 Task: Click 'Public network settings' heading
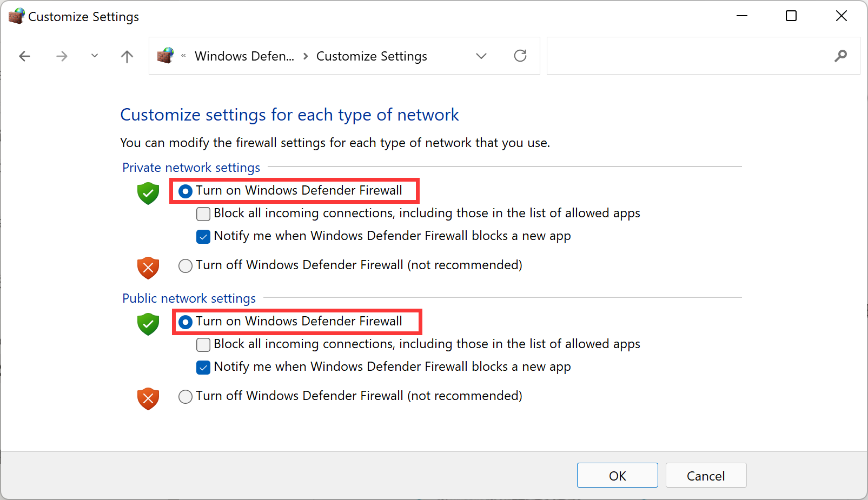[189, 298]
